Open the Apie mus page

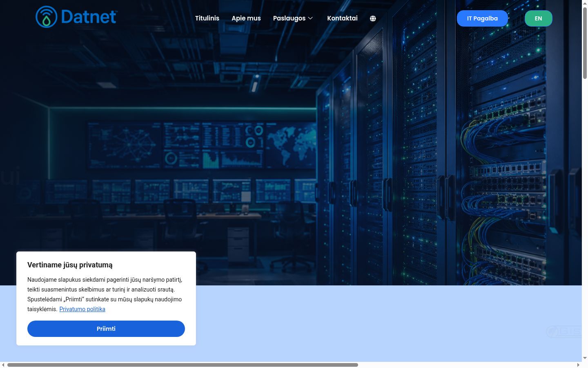pyautogui.click(x=246, y=18)
